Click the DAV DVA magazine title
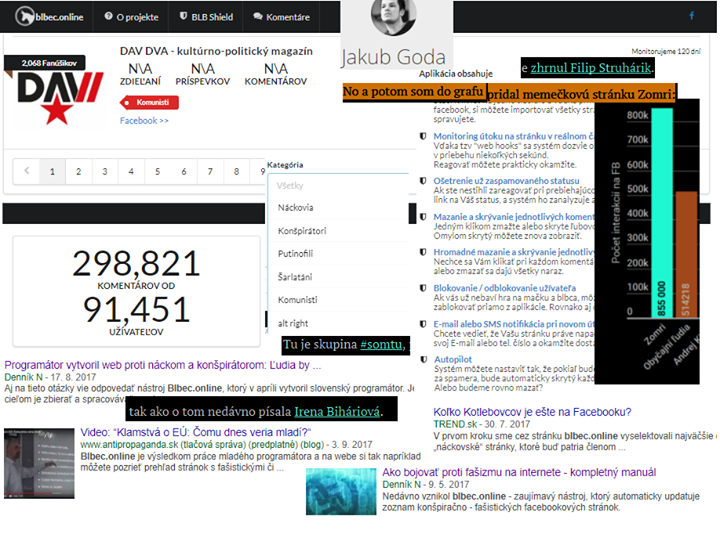Viewport: 720px width, 534px height. (x=216, y=51)
